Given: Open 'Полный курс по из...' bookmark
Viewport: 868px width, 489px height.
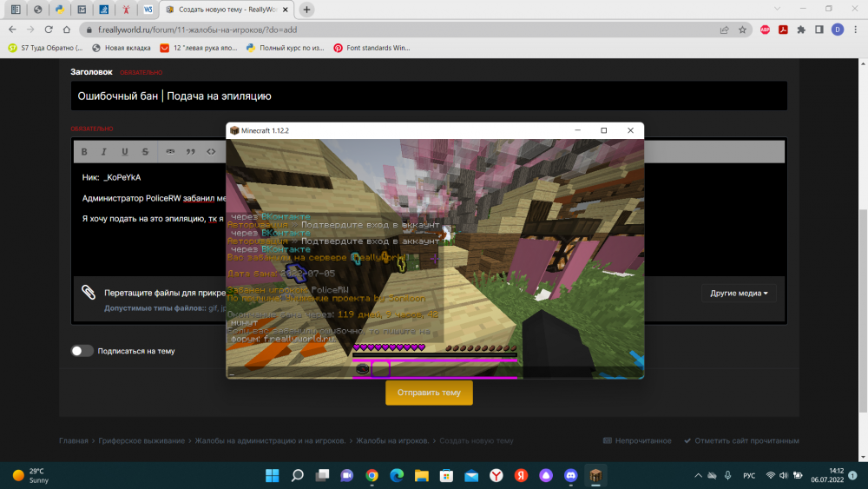Looking at the screenshot, I should pos(286,48).
